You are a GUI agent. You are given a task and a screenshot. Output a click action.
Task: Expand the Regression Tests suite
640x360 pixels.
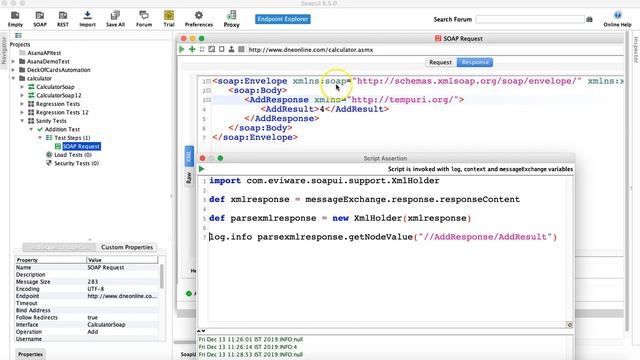click(x=22, y=104)
